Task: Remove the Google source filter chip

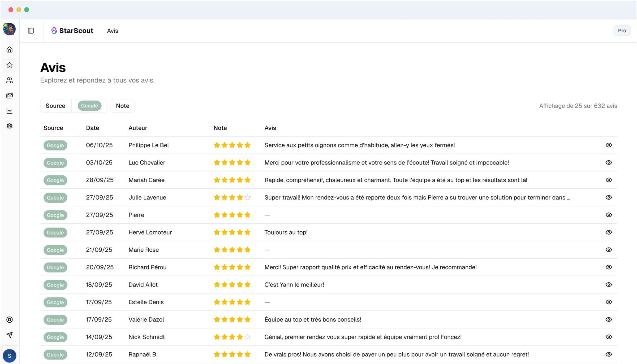Action: (x=89, y=106)
